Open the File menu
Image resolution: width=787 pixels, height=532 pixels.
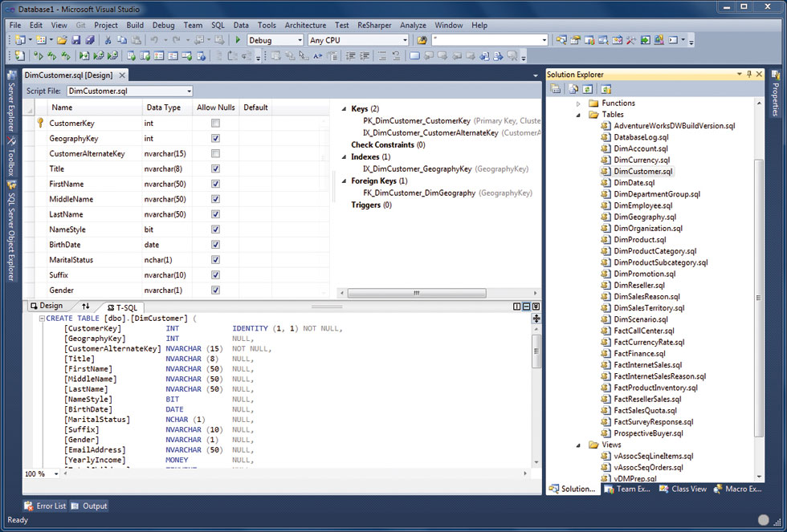click(15, 25)
